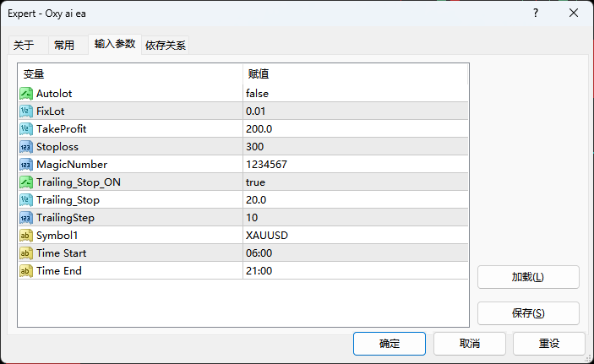The width and height of the screenshot is (594, 364).
Task: Click the TrailingStep integer icon
Action: [25, 217]
